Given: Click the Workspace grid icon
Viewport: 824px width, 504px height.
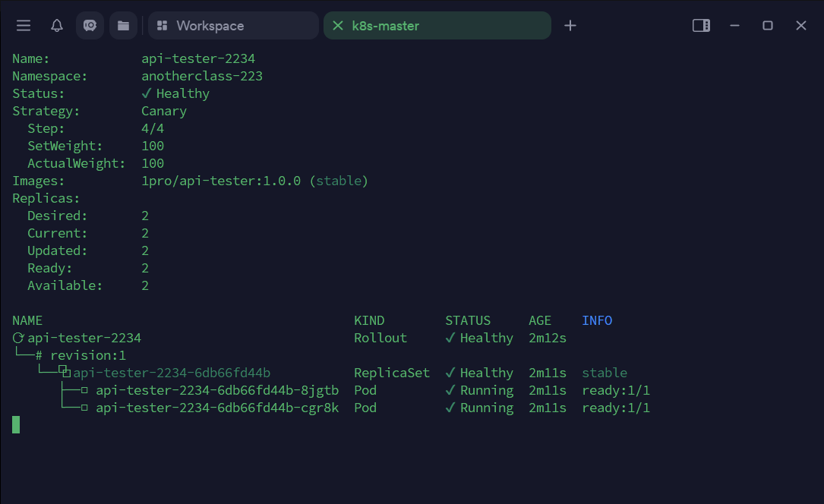Looking at the screenshot, I should tap(162, 26).
